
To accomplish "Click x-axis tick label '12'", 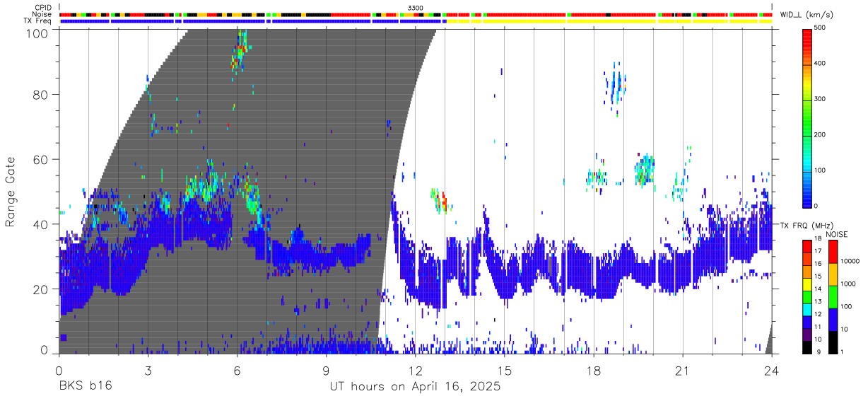I will coord(415,371).
